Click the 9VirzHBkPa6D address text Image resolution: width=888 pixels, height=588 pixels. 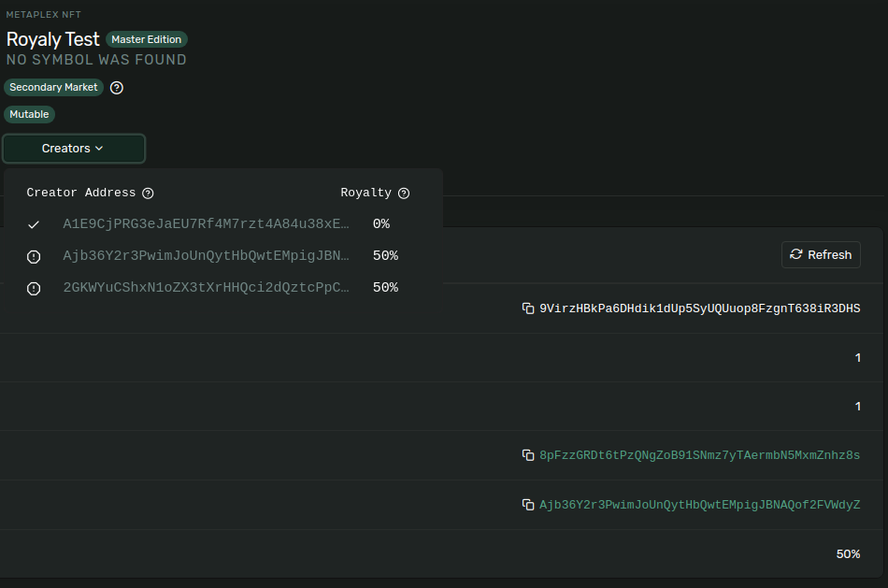(699, 308)
